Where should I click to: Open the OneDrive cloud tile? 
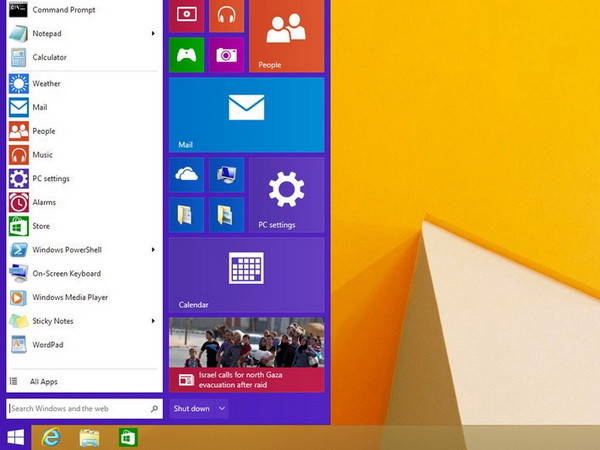186,175
